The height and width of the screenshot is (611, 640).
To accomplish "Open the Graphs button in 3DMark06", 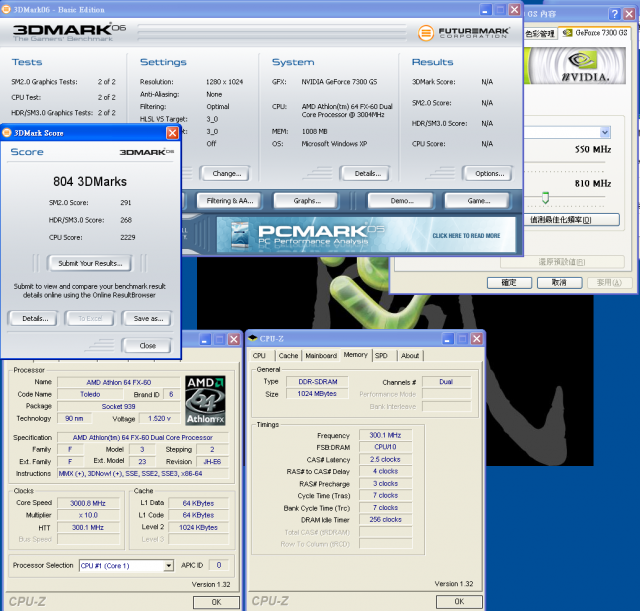I will [307, 201].
